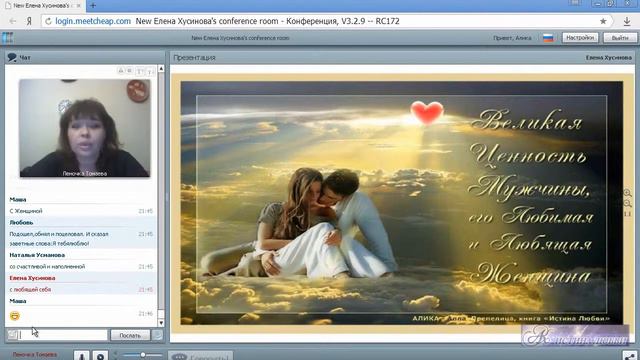Decrease chat font size icon

150,71
